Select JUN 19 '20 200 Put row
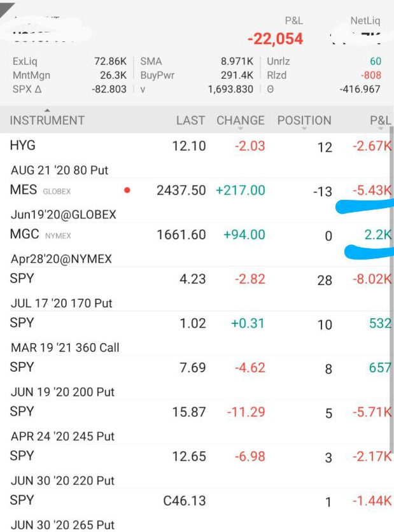 (x=195, y=377)
